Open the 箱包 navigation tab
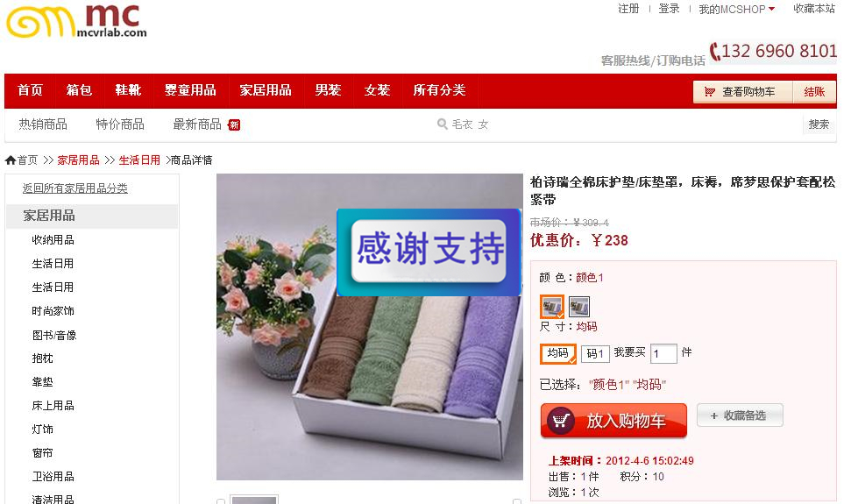The image size is (858, 504). 80,90
